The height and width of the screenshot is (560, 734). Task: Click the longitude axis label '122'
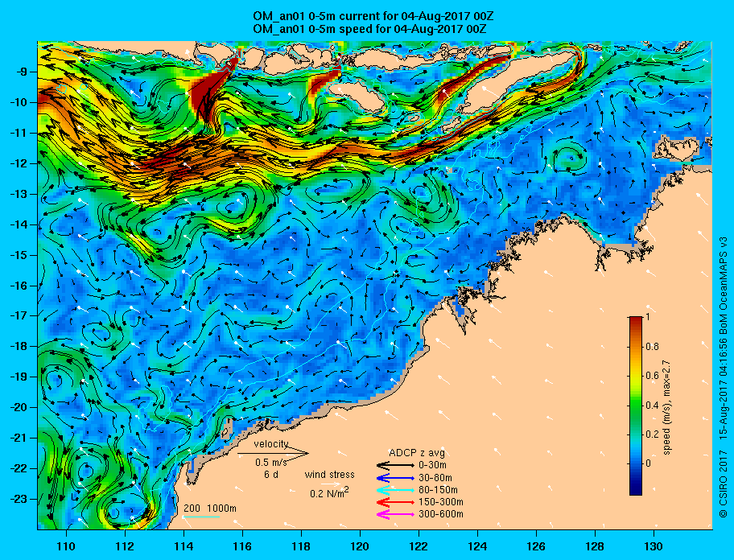(x=419, y=546)
